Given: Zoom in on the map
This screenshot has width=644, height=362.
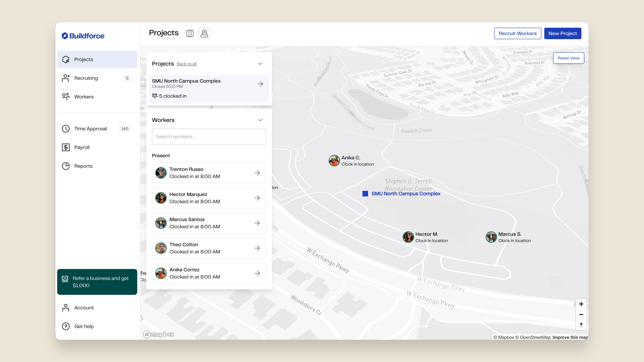Looking at the screenshot, I should (x=581, y=304).
